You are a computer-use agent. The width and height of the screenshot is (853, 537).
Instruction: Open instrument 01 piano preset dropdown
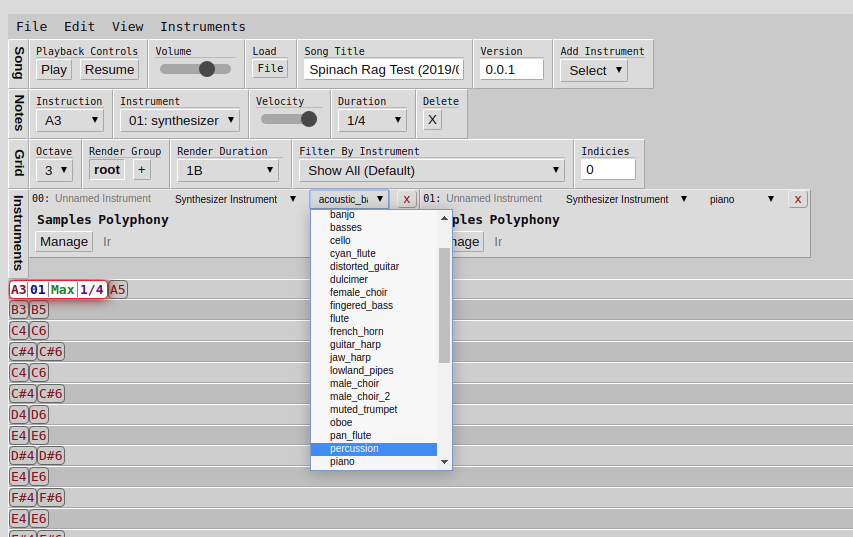point(741,199)
